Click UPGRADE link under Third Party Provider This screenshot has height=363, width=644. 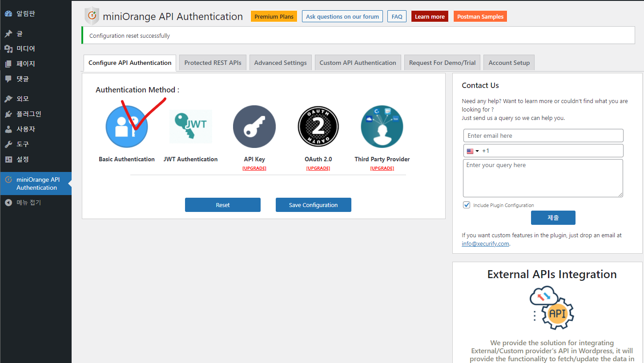(382, 168)
